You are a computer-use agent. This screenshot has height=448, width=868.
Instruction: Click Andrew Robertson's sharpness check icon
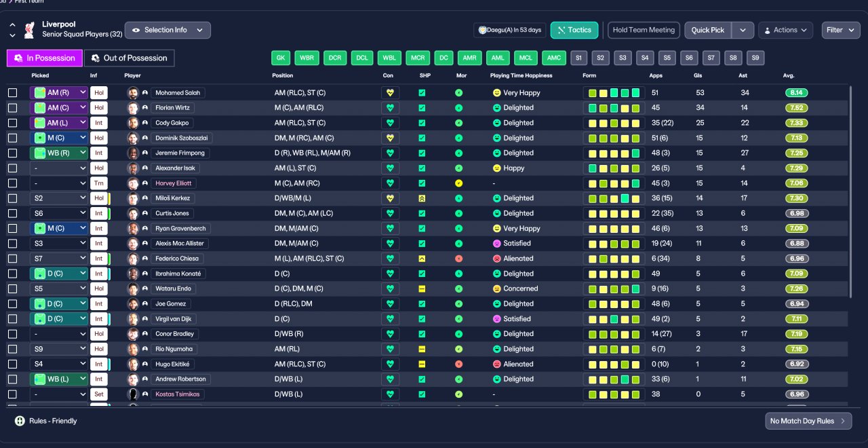pos(422,379)
